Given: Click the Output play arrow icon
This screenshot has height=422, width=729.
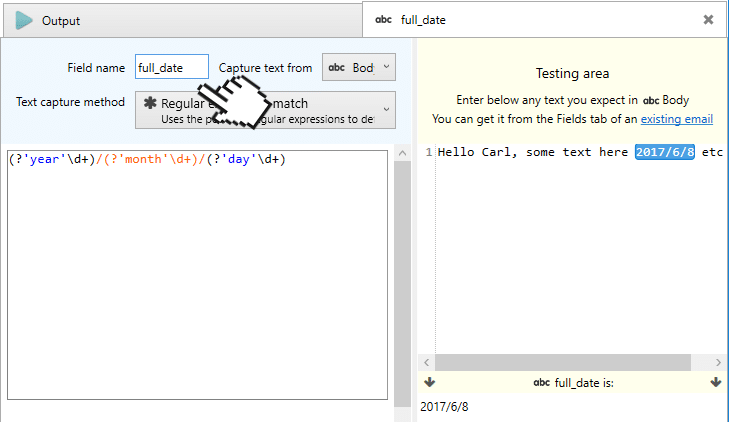Looking at the screenshot, I should [x=24, y=20].
